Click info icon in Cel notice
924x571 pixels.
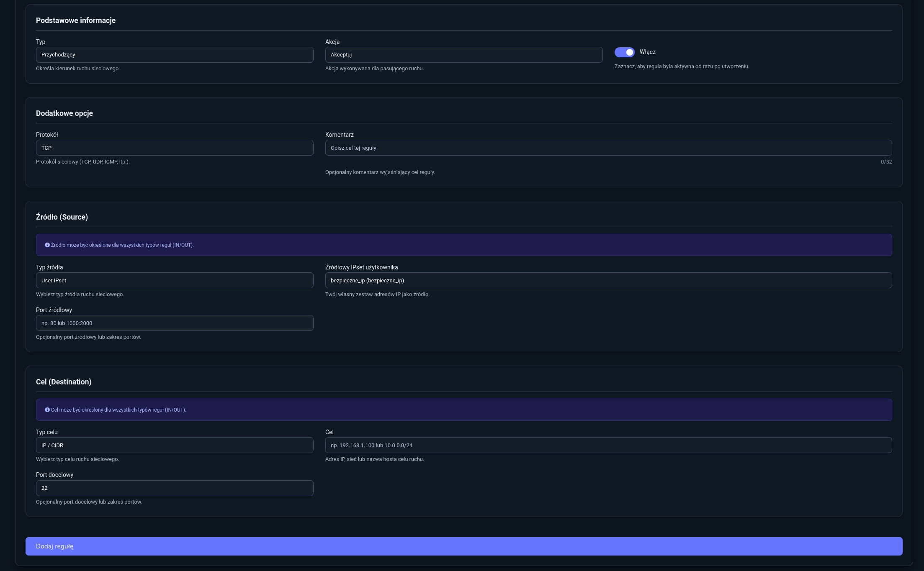(x=47, y=410)
